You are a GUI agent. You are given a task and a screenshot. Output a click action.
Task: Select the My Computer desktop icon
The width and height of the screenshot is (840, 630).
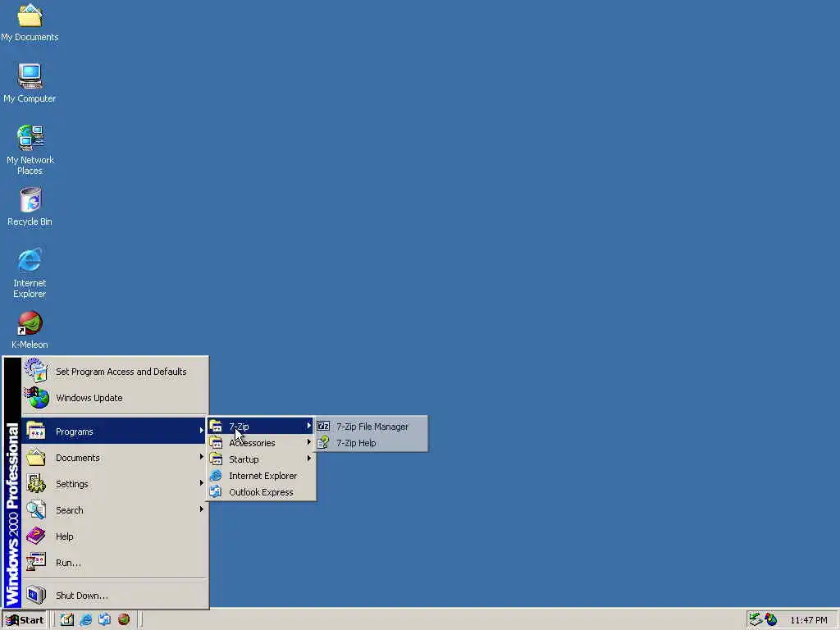tap(30, 83)
